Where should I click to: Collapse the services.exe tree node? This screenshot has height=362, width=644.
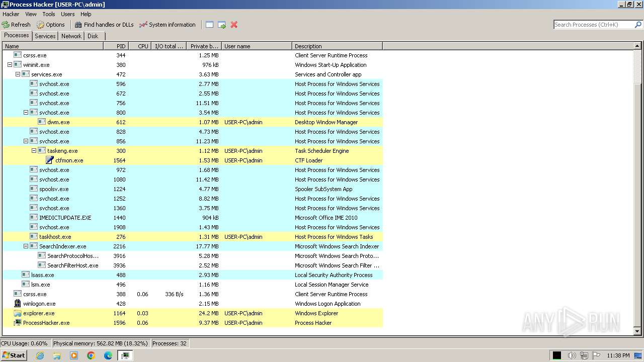point(18,74)
